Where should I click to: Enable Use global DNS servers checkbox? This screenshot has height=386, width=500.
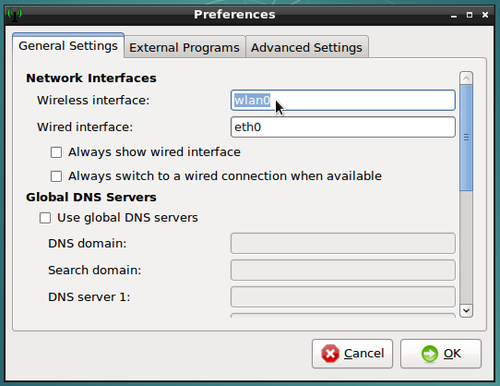(45, 218)
